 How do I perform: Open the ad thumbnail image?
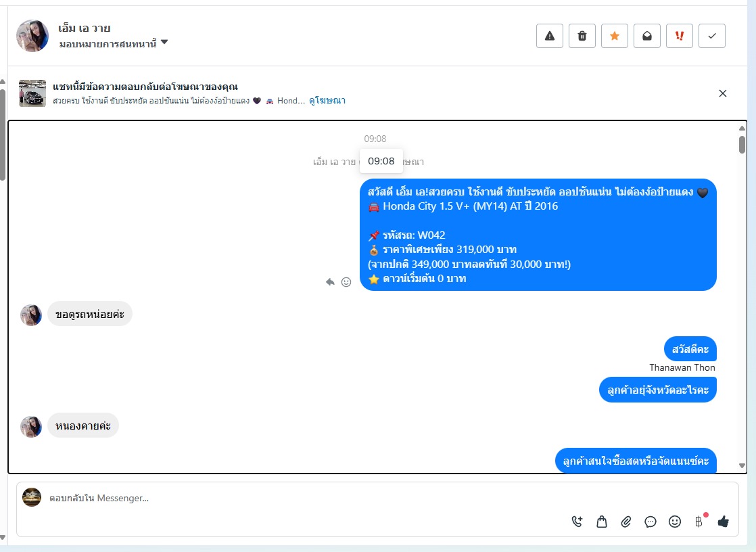[x=32, y=93]
